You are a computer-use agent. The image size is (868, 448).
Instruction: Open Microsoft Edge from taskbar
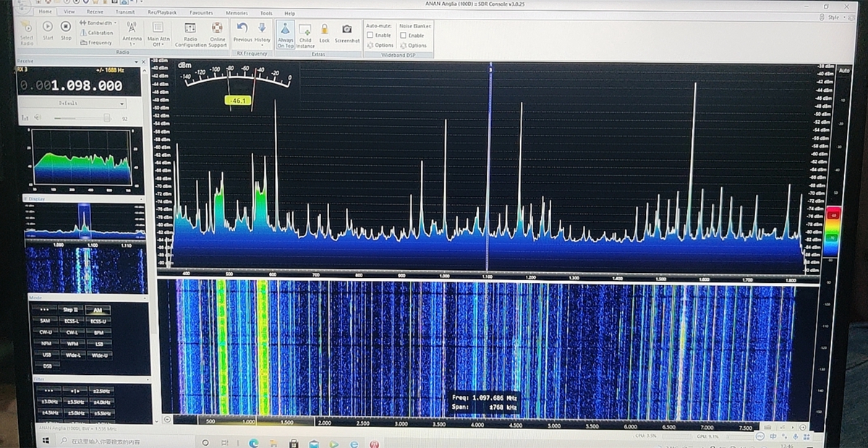(x=253, y=443)
